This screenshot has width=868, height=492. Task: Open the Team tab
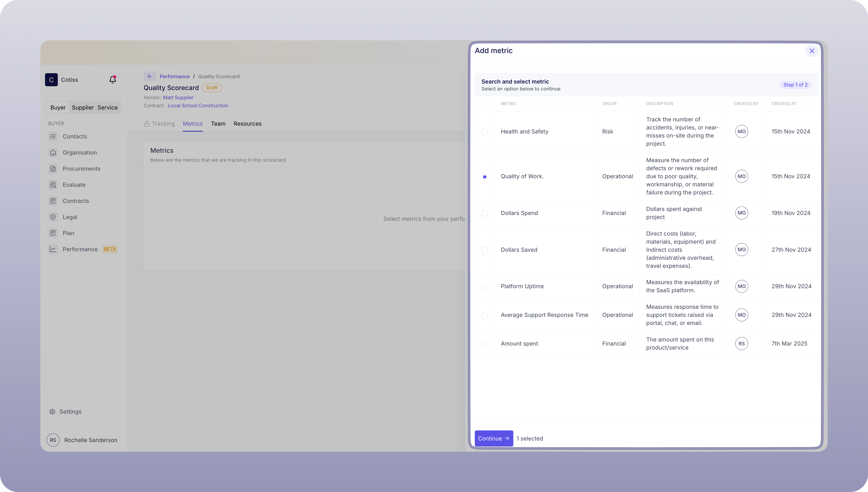pos(218,124)
